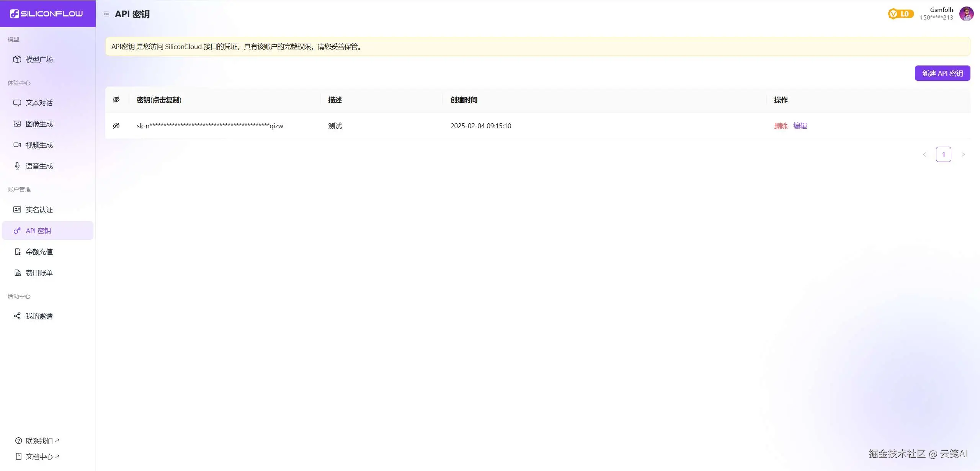Open video generation (视频生成) page

coord(39,145)
